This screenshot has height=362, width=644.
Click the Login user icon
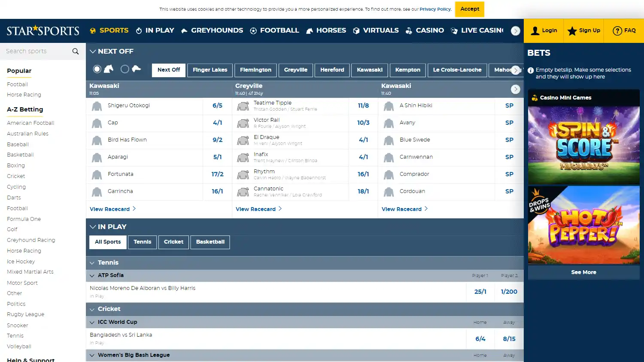point(535,30)
